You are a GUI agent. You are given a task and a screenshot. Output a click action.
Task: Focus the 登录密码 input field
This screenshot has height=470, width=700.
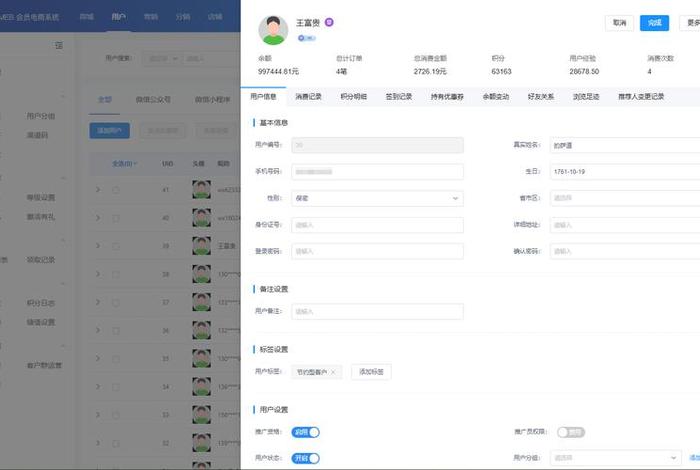click(x=377, y=251)
